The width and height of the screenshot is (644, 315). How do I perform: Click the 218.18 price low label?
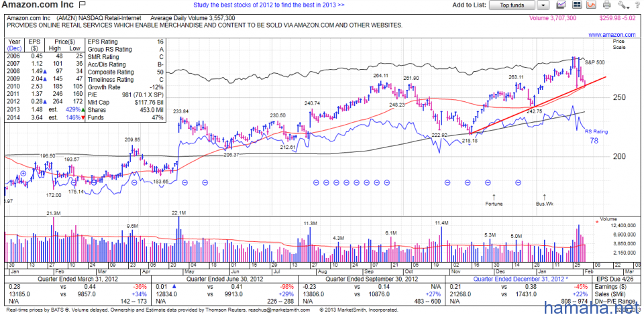(x=470, y=141)
